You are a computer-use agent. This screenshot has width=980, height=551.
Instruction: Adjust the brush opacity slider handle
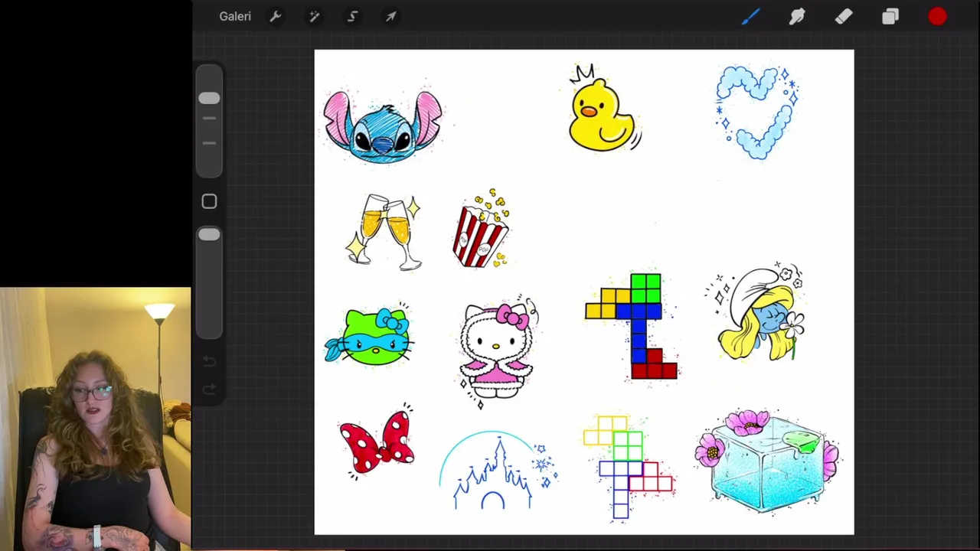tap(209, 235)
